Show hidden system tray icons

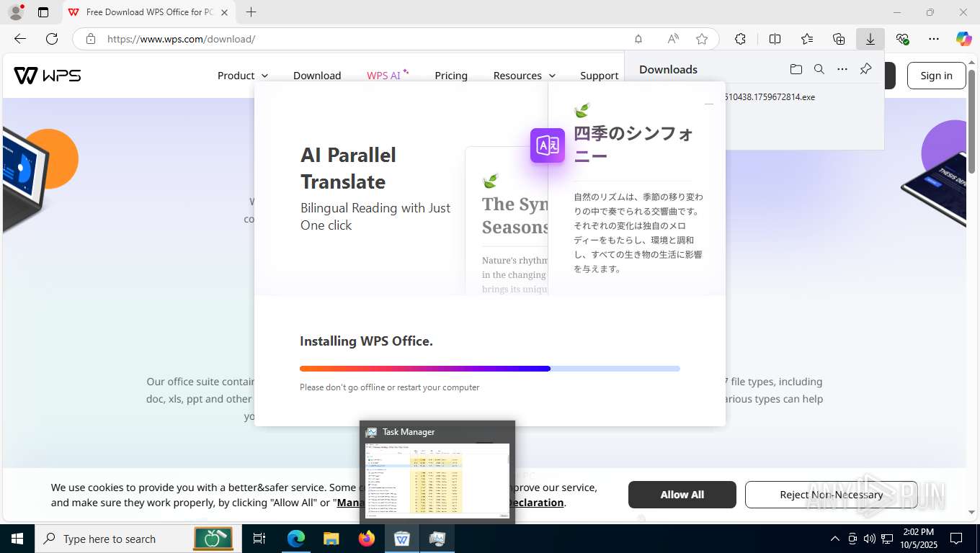pos(835,539)
